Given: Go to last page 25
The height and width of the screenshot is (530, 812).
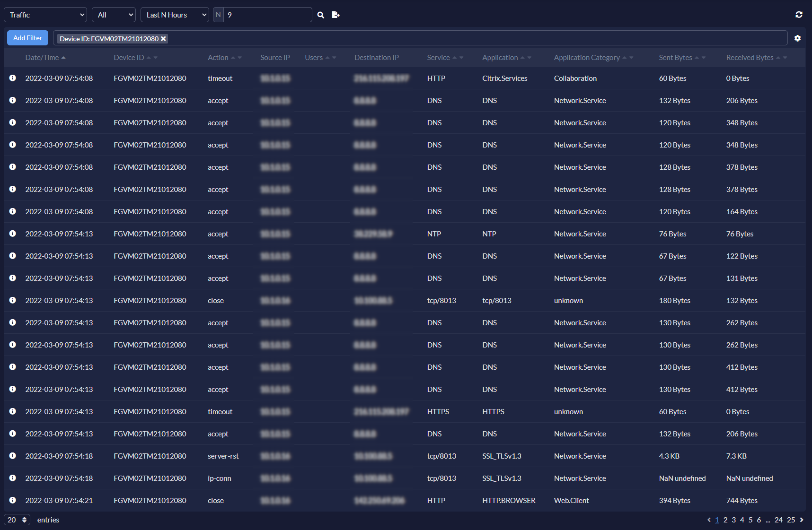Looking at the screenshot, I should pyautogui.click(x=791, y=520).
